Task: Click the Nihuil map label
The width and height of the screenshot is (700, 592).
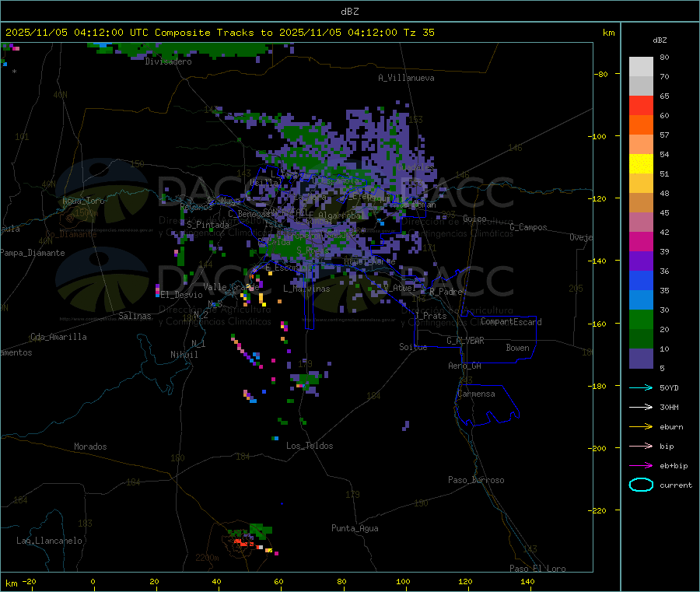Action: [x=184, y=355]
